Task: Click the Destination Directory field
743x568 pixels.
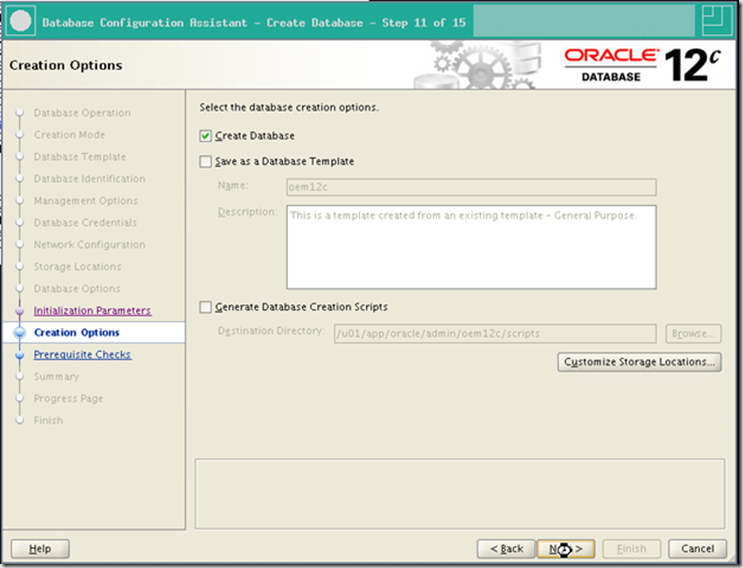Action: point(495,334)
